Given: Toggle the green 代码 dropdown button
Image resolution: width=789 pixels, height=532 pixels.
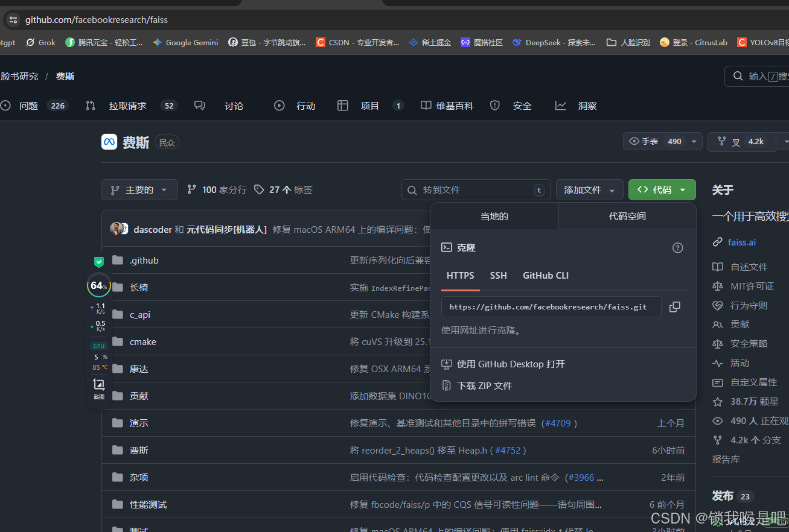Looking at the screenshot, I should (662, 190).
